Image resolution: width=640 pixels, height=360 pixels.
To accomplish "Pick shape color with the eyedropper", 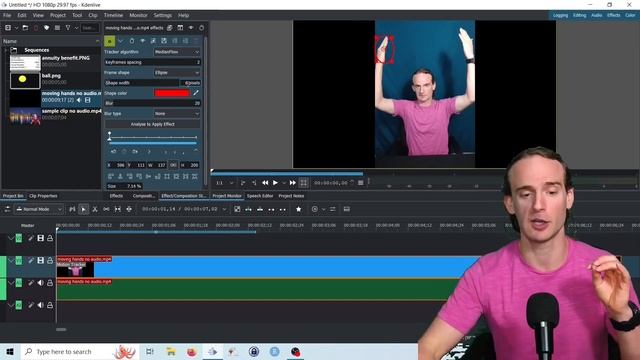I will click(196, 93).
